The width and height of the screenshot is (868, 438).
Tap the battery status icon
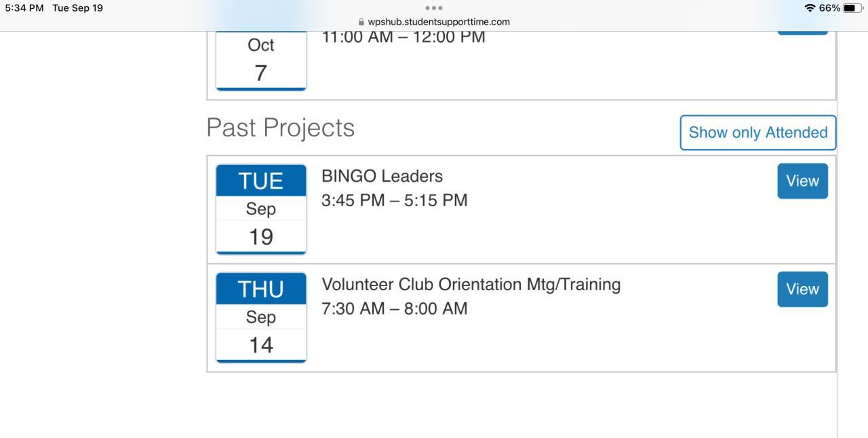(852, 8)
